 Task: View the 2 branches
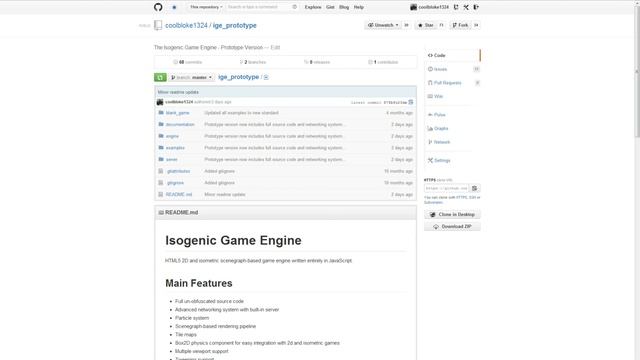pyautogui.click(x=253, y=62)
